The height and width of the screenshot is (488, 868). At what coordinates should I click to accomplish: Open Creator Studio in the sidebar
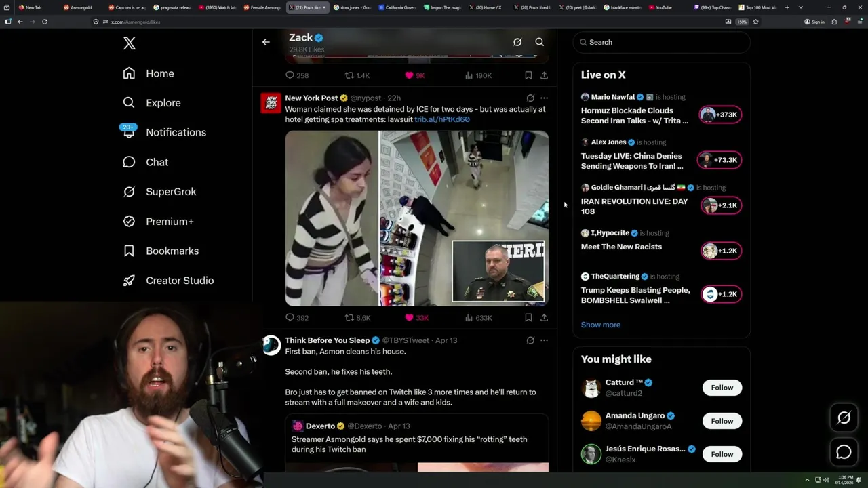[x=168, y=281]
